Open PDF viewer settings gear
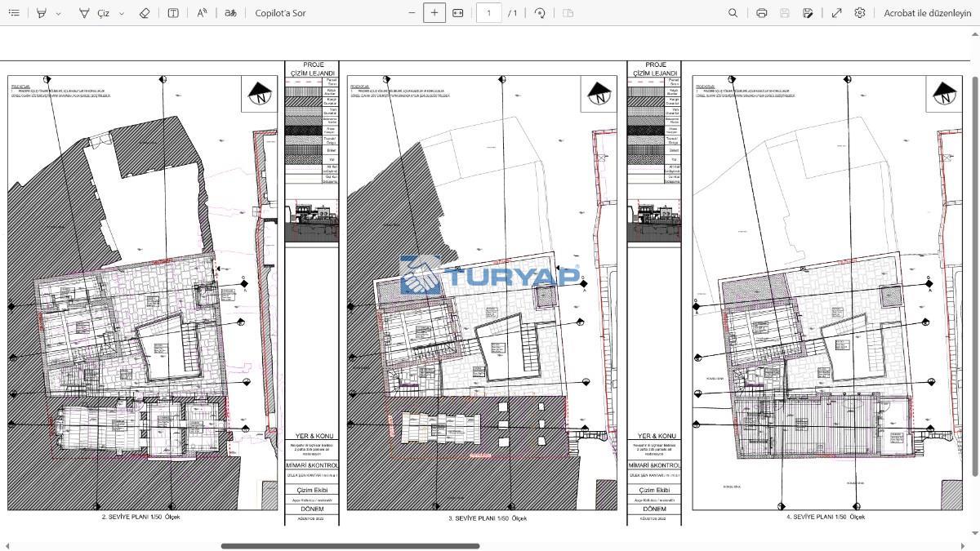The height and width of the screenshot is (551, 980). (860, 13)
